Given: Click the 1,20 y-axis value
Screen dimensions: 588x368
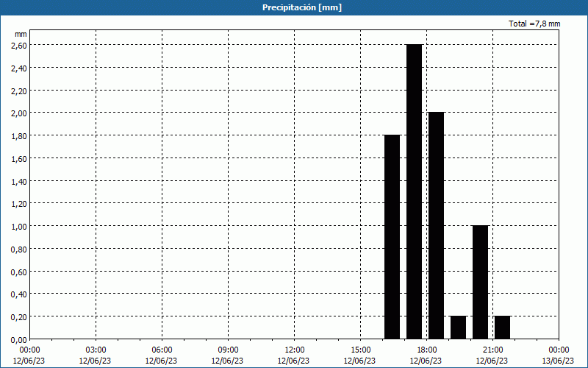Looking at the screenshot, I should coord(19,204).
